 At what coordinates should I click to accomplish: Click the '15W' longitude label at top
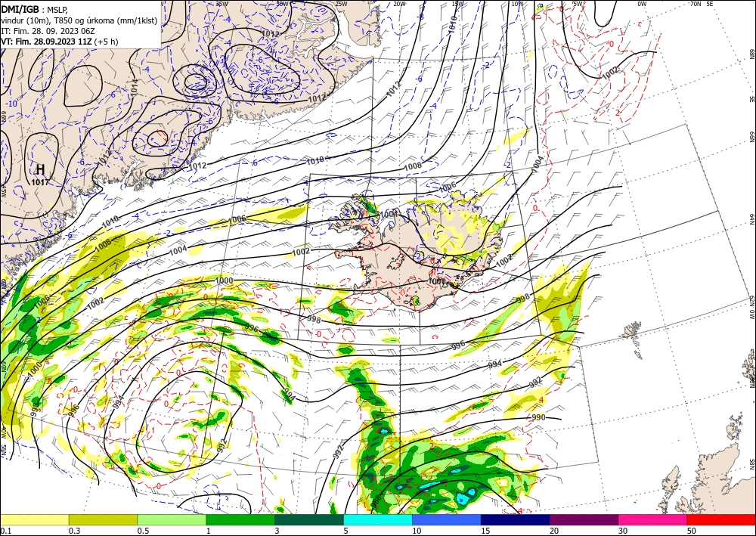point(457,4)
